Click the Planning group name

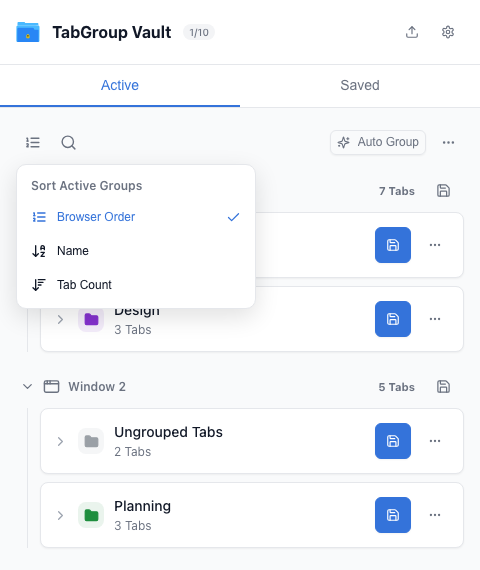tap(143, 506)
